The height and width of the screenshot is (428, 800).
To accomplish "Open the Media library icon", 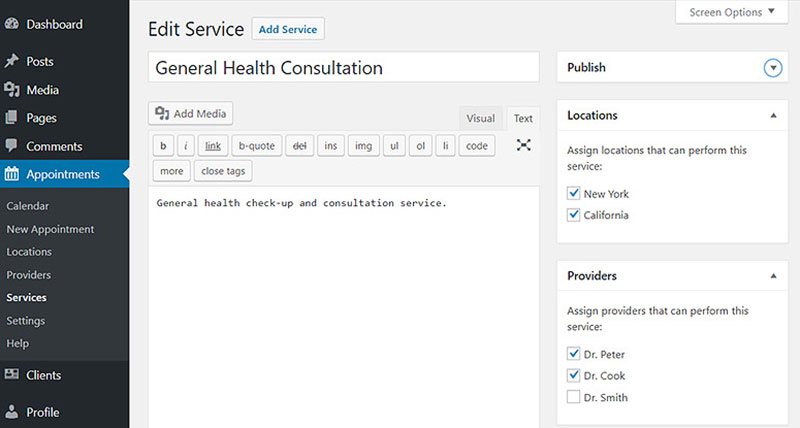I will click(11, 90).
